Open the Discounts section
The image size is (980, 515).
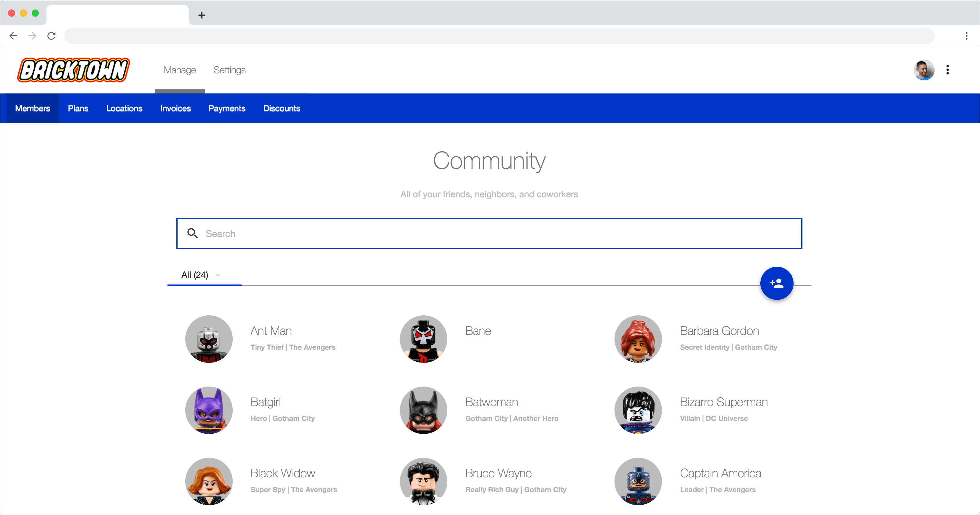pyautogui.click(x=282, y=109)
